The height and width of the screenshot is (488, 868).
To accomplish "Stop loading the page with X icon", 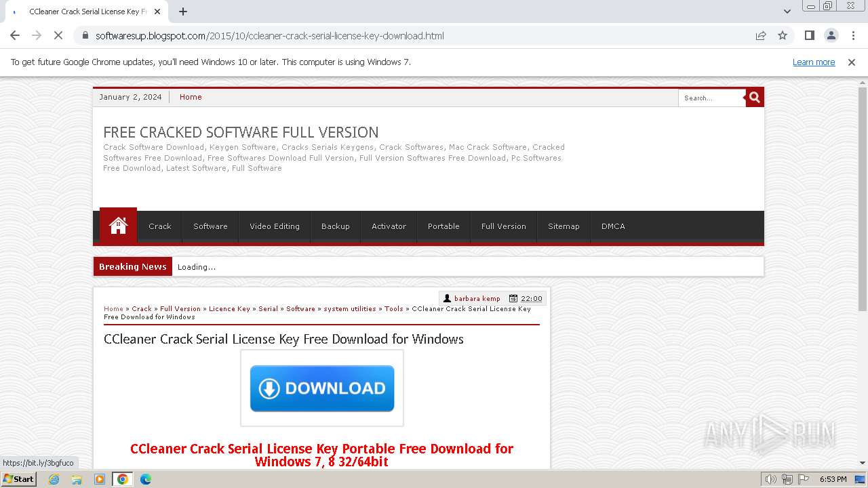I will pos(58,35).
